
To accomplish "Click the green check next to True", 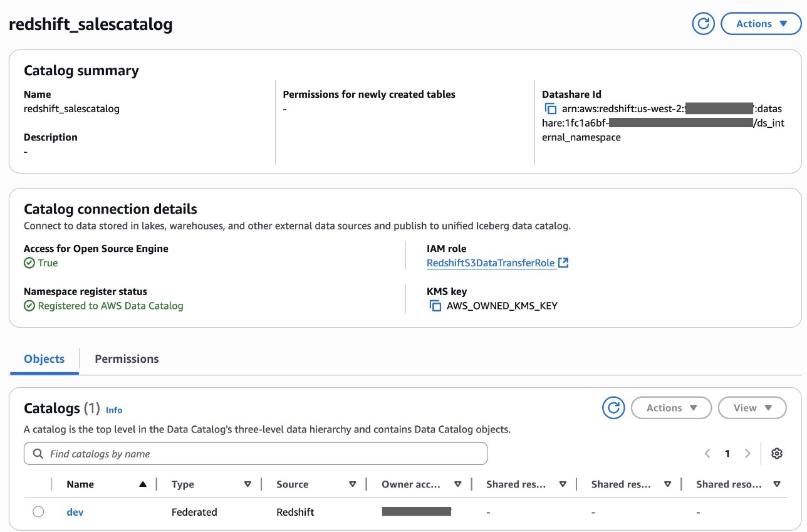I will click(x=29, y=263).
